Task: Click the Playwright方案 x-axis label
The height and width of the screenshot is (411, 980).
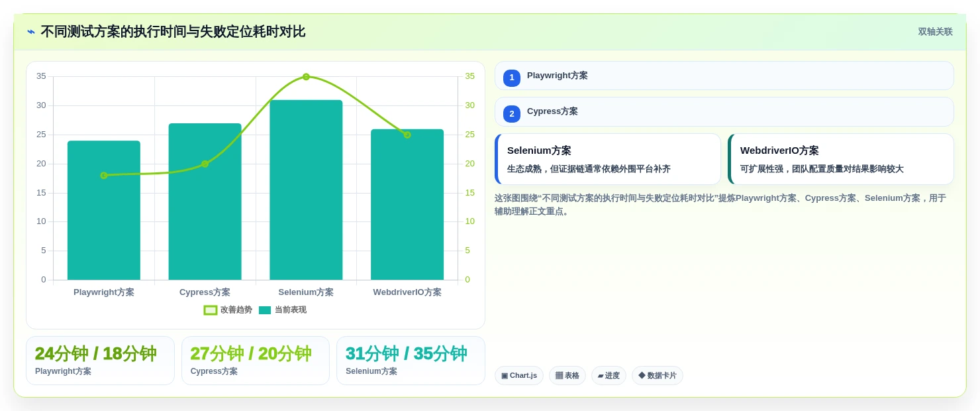Action: tap(104, 292)
